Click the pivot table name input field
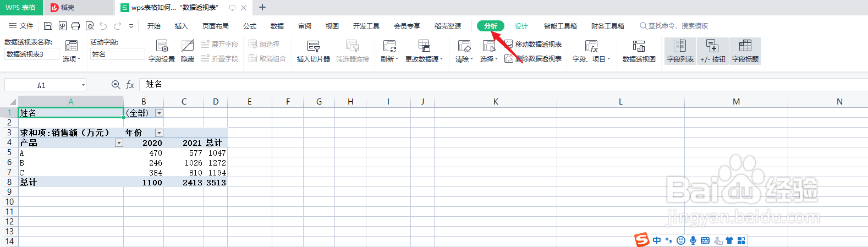868x247 pixels. 31,54
